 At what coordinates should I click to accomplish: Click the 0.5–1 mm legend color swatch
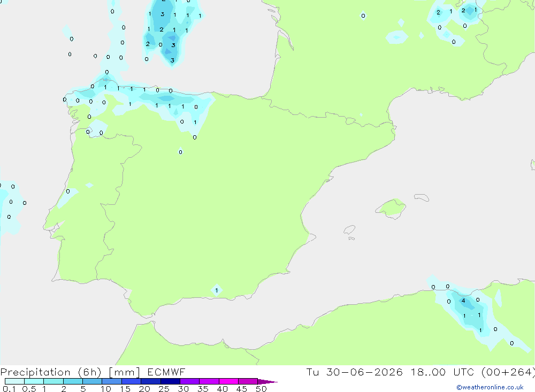coord(34,381)
